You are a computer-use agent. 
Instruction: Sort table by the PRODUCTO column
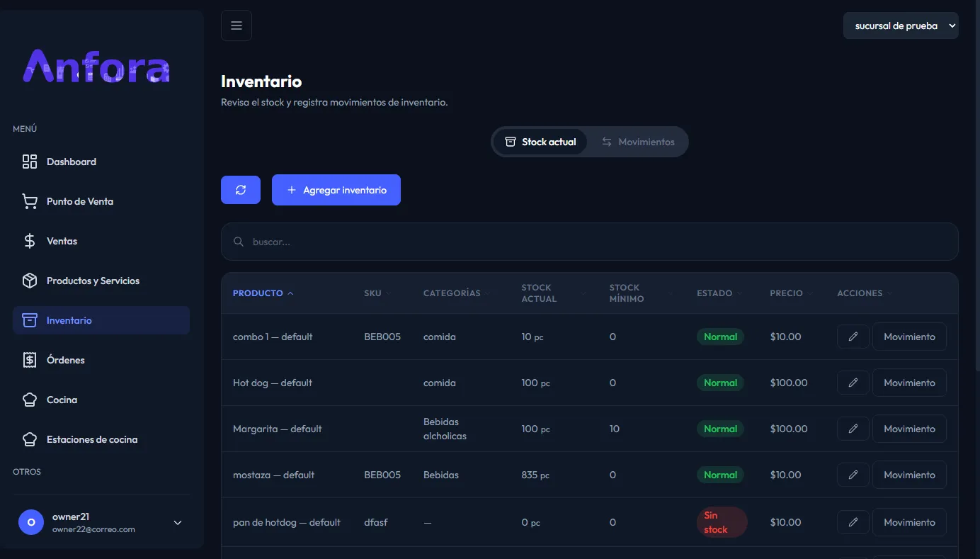coord(263,293)
